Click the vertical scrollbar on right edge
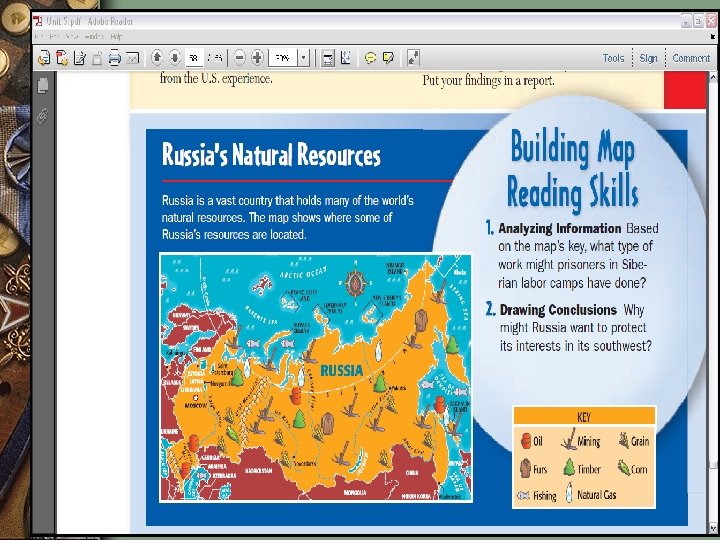Screen dimensions: 720x540 713,300
